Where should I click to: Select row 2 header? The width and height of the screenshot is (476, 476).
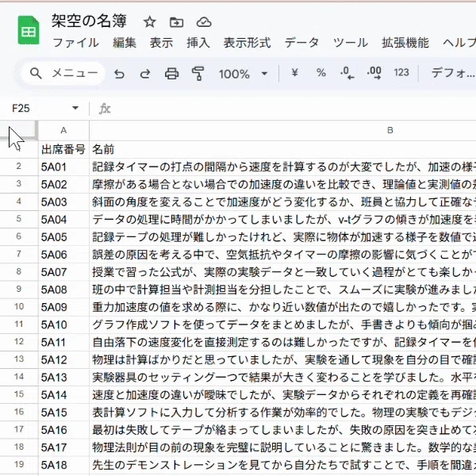tap(19, 167)
